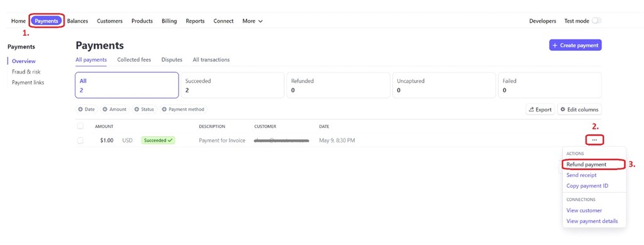Open the Payments navigation item

(x=47, y=21)
